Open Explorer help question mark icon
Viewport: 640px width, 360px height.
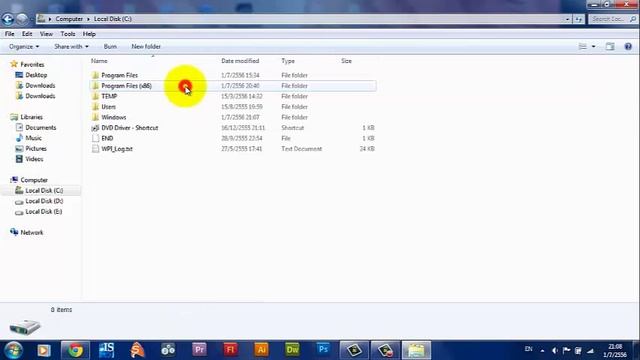628,47
